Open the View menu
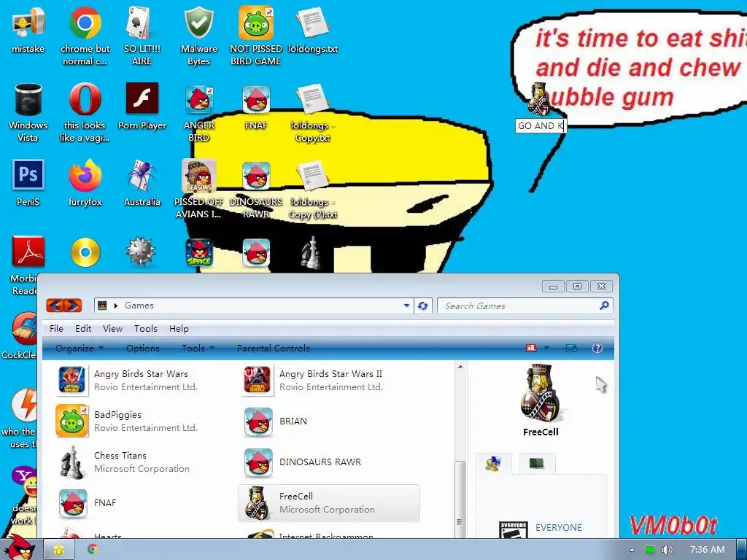Screen dimensions: 747x560 [x=112, y=329]
